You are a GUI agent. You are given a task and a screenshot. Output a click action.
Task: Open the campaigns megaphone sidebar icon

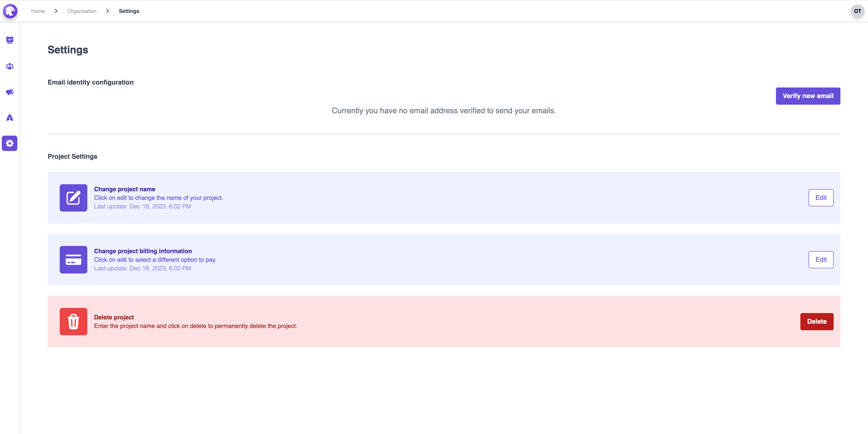pos(10,92)
